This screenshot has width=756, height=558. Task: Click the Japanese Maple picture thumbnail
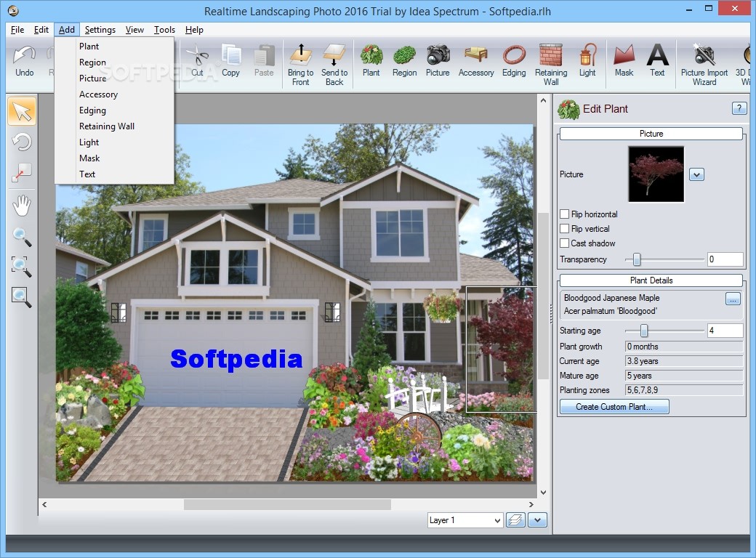(x=656, y=174)
